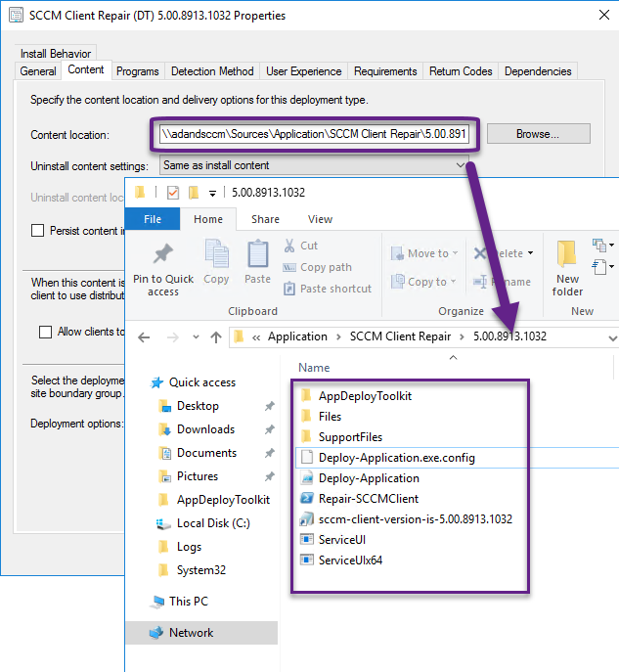Open Pictures in navigation pane
The width and height of the screenshot is (619, 672).
tap(189, 476)
